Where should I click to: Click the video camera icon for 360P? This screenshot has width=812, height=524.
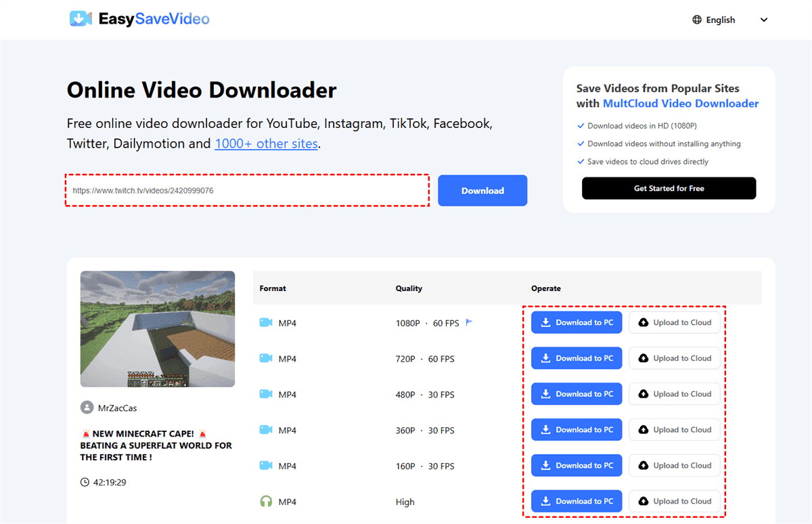(x=266, y=431)
